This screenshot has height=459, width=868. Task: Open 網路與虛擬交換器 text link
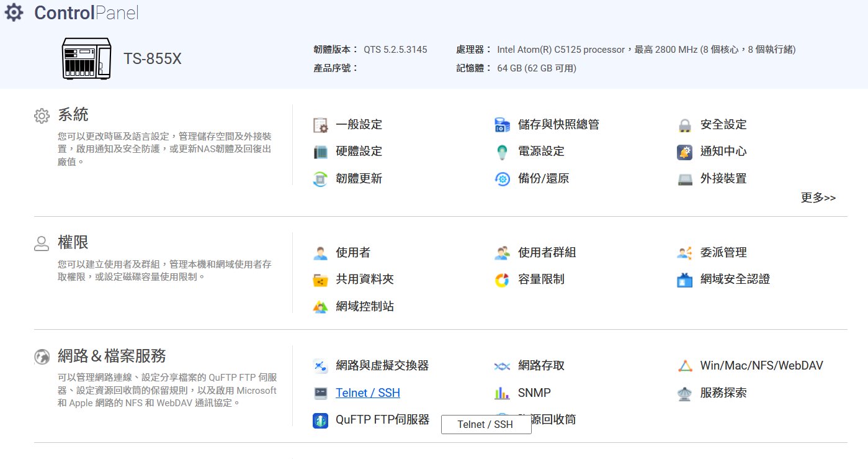382,366
